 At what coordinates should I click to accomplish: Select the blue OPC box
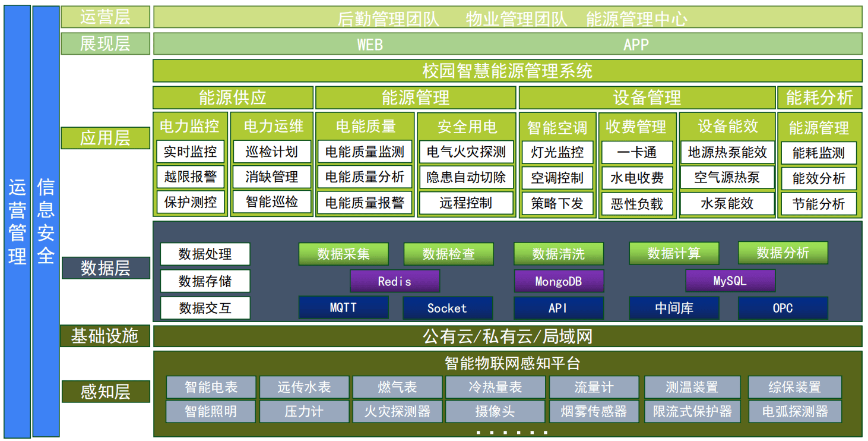point(783,308)
